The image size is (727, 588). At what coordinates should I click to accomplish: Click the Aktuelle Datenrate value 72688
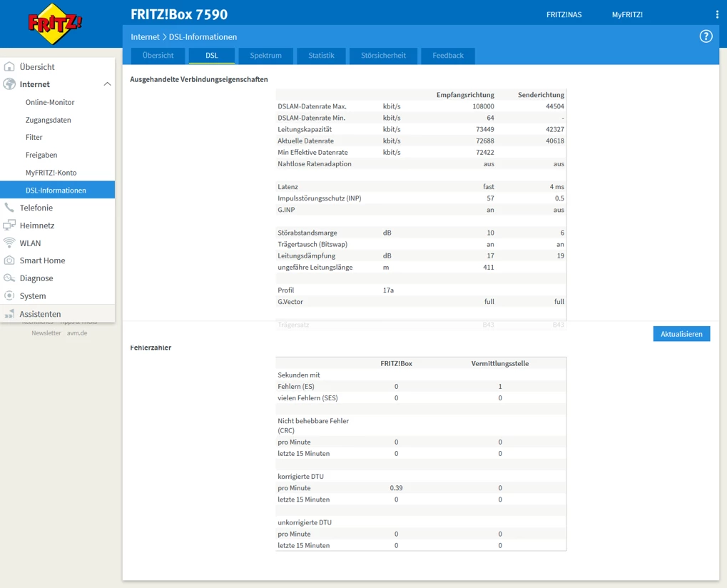tap(485, 141)
